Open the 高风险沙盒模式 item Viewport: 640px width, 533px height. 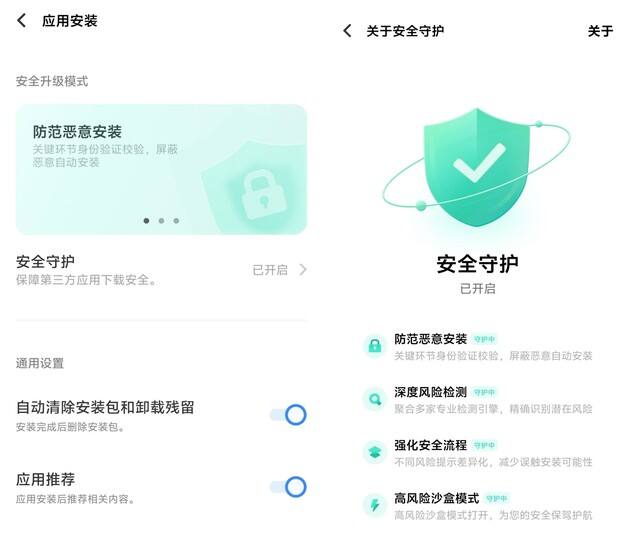point(478,506)
